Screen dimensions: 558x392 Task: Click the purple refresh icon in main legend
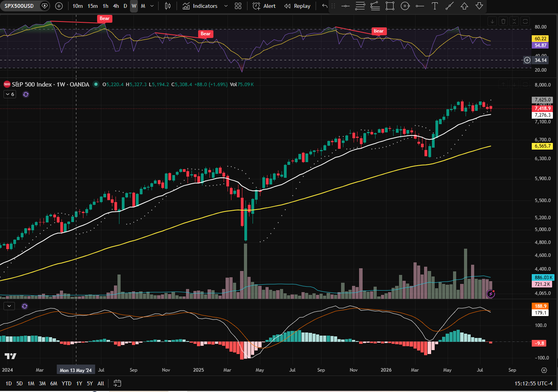26,94
